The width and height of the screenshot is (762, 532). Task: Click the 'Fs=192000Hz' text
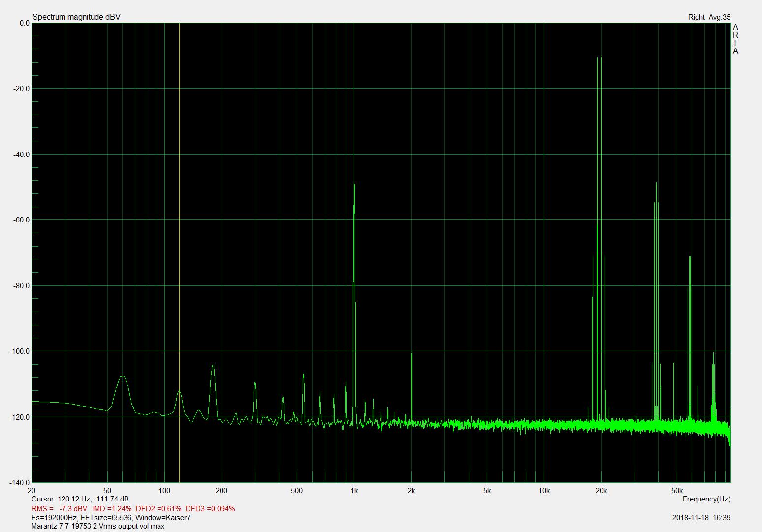(54, 518)
